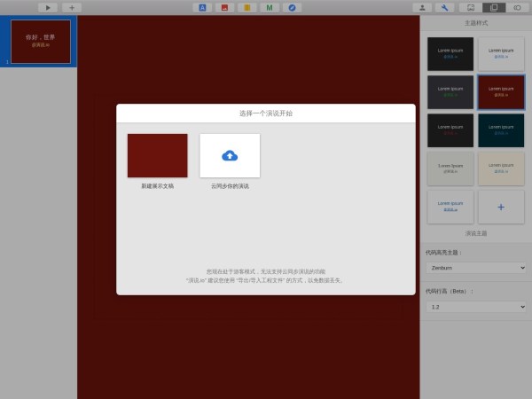Open the user account icon
Screen dimensions: 532x399
(423, 7)
